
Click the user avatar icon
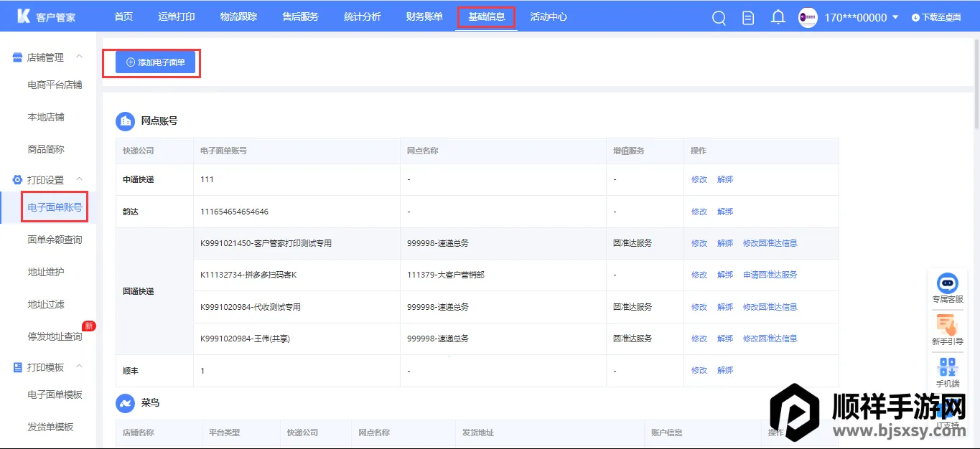[808, 18]
